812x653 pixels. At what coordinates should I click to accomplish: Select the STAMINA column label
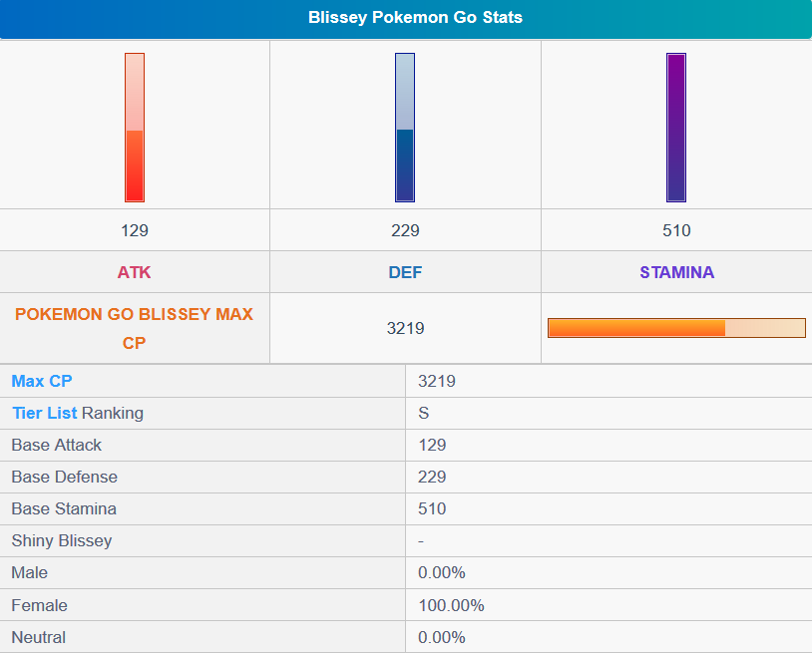677,272
